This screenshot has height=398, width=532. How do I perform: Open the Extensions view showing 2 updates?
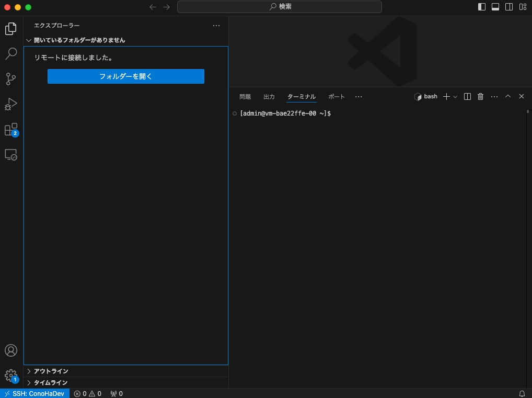[x=11, y=129]
